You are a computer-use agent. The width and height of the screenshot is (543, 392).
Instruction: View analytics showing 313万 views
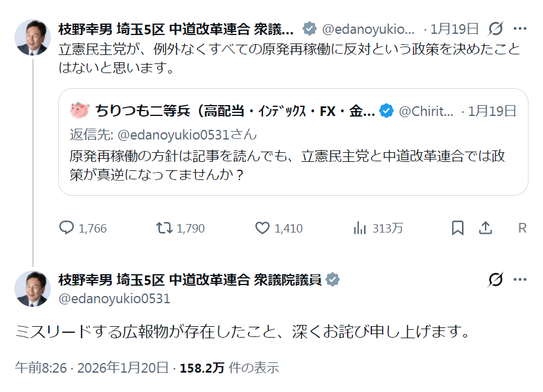[x=360, y=228]
